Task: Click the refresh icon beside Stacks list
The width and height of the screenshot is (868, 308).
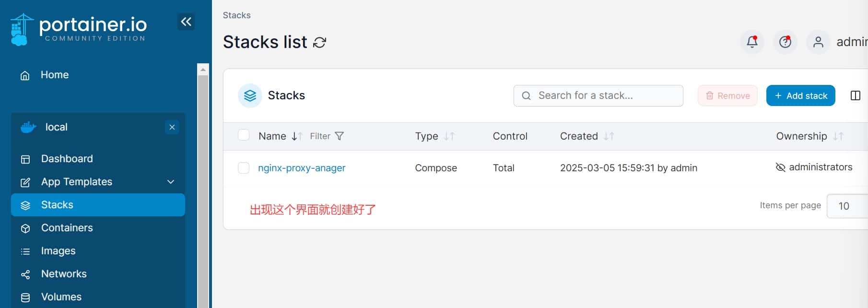Action: pyautogui.click(x=319, y=43)
